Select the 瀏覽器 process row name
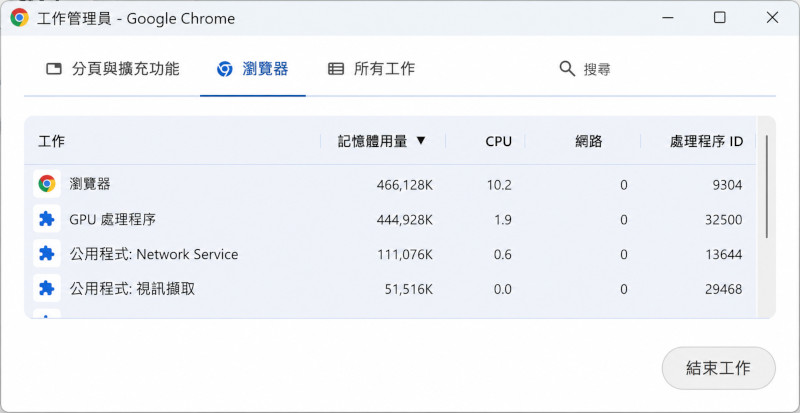This screenshot has width=800, height=413. [90, 184]
